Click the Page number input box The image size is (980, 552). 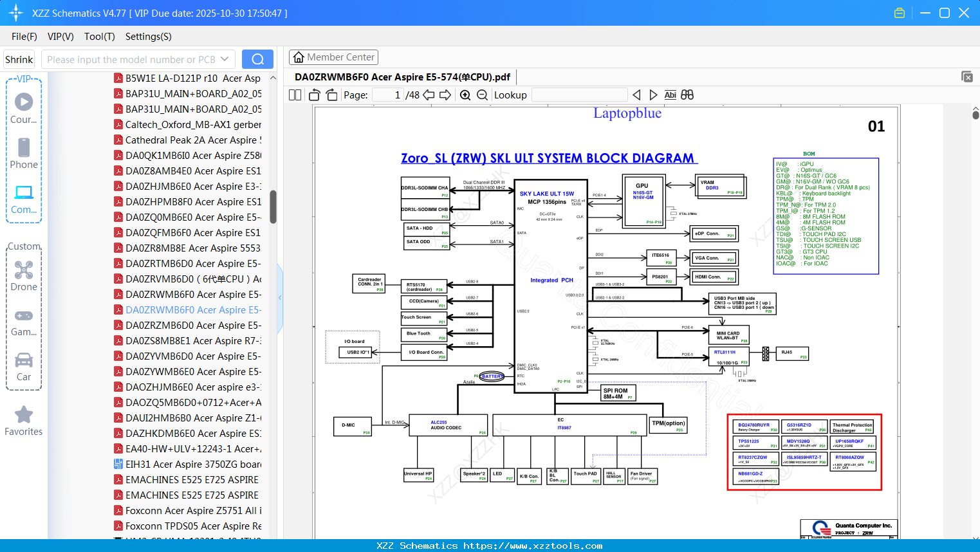pos(387,95)
